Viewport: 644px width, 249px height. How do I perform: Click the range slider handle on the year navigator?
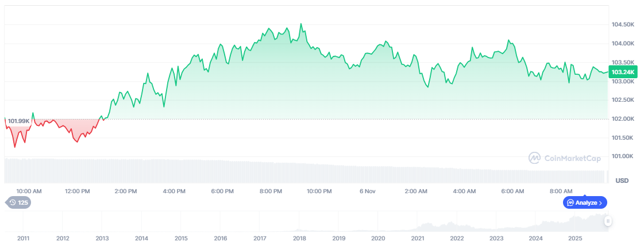[608, 221]
